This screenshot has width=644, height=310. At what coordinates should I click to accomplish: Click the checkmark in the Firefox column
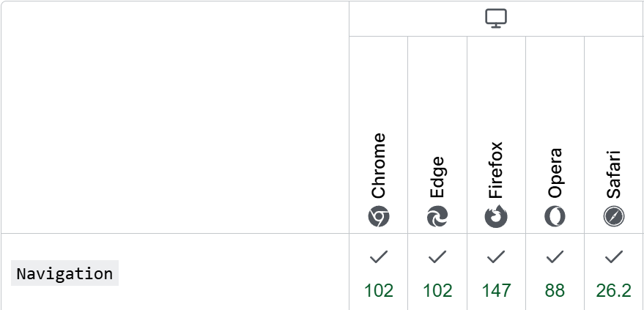point(496,257)
